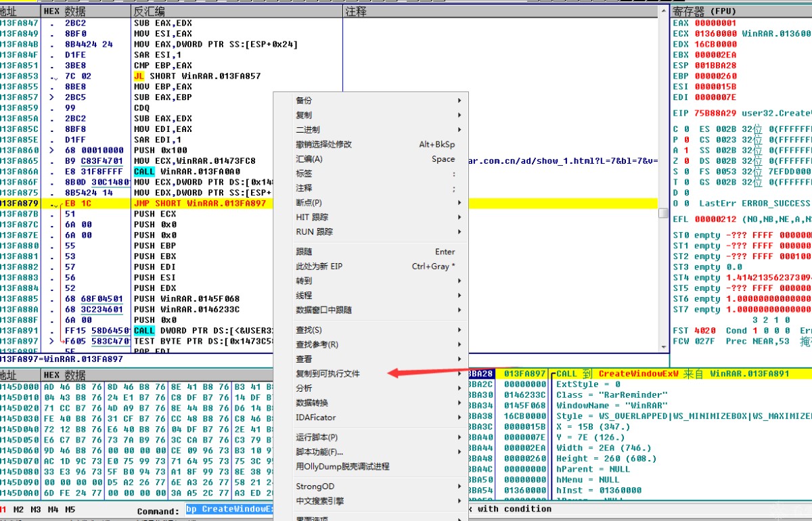The width and height of the screenshot is (812, 521).
Task: Choose 脚本功能(F)... menu entry
Action: tap(371, 452)
